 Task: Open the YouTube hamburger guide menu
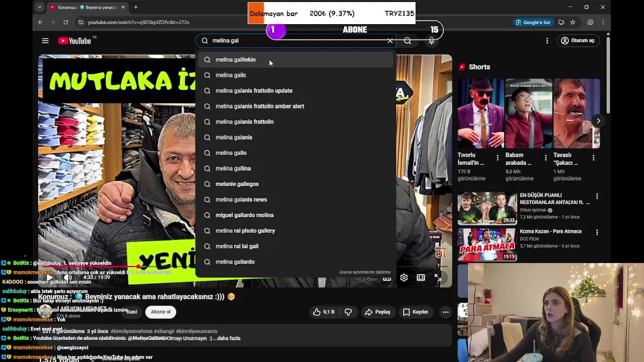pyautogui.click(x=45, y=41)
